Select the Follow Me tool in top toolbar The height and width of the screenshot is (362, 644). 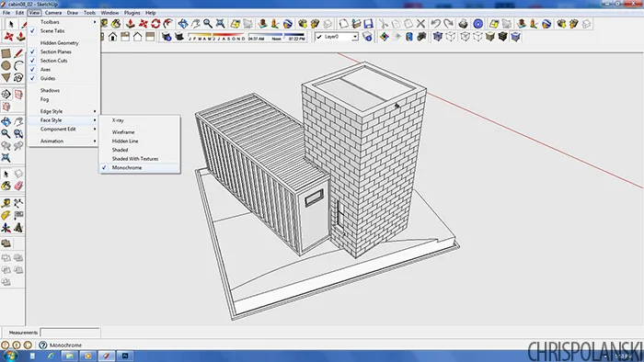click(x=168, y=24)
